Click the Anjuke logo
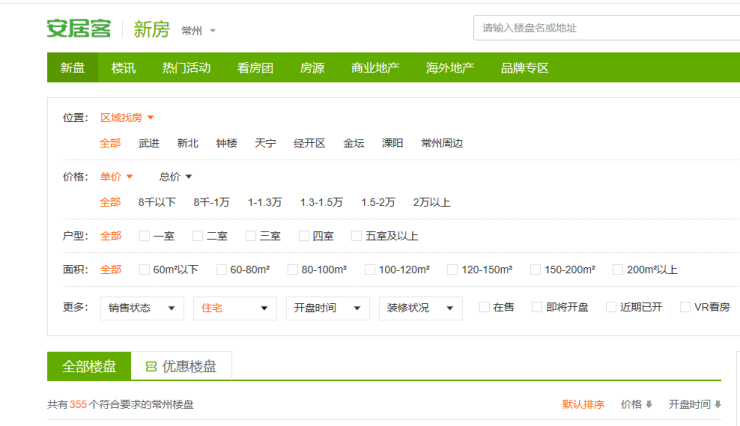 [78, 29]
